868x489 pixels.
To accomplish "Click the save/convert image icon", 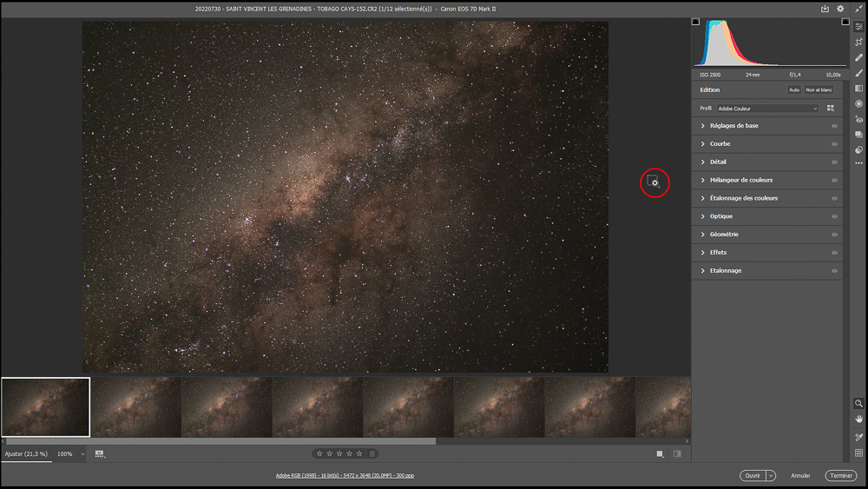I will 825,9.
